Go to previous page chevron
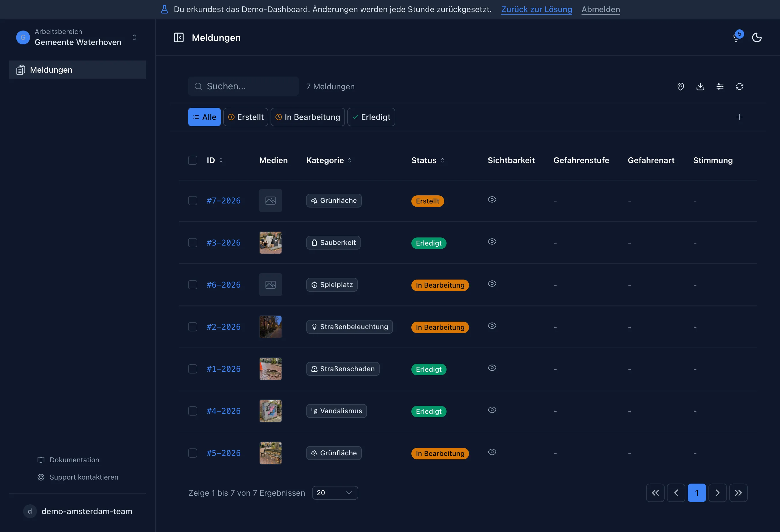Screen dimensions: 780x532 pos(676,493)
